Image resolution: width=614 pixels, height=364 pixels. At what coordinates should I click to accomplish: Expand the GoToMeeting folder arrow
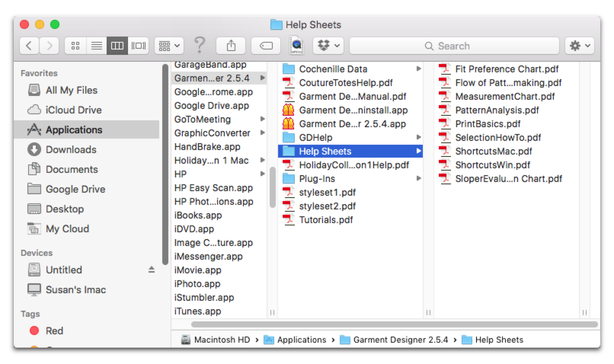tap(262, 119)
